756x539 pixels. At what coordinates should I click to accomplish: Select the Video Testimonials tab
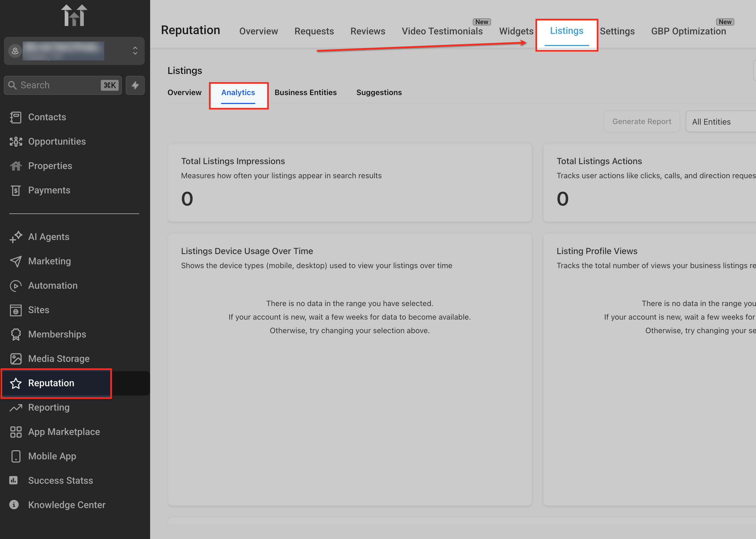tap(442, 31)
